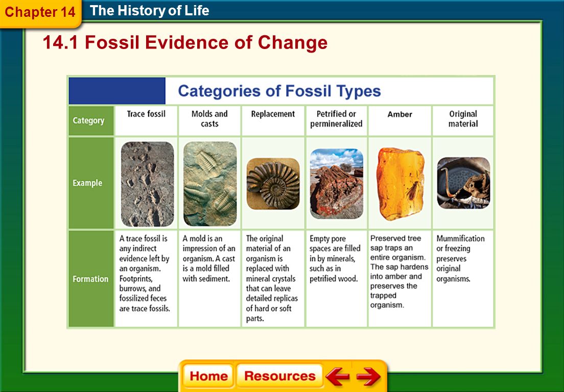Viewport: 564px width, 392px height.
Task: Click 'Categories of Fossil Types' table title
Action: pyautogui.click(x=279, y=90)
